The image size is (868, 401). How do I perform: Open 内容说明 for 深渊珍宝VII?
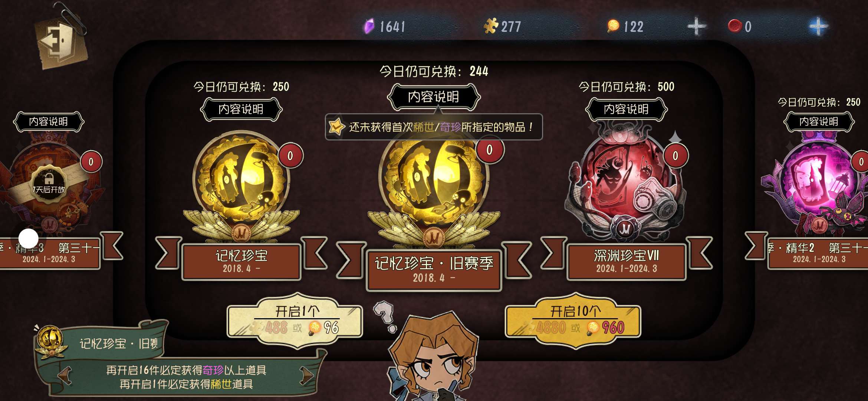point(626,109)
